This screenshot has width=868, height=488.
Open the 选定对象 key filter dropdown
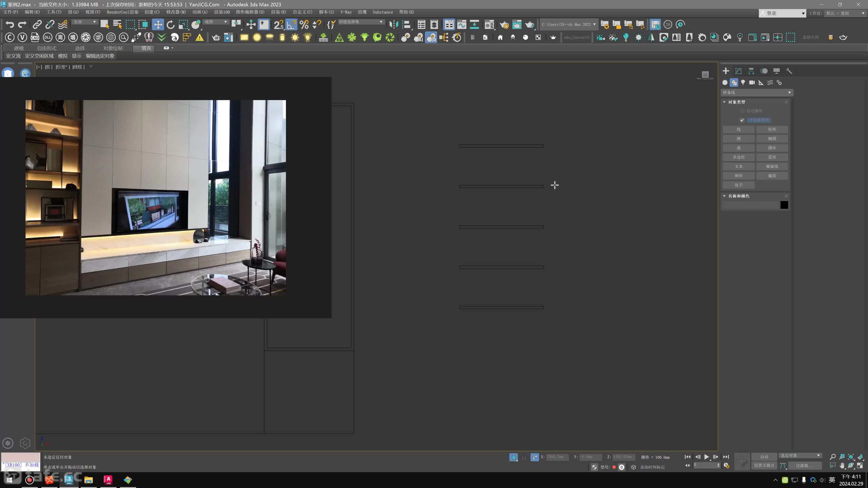pos(800,455)
